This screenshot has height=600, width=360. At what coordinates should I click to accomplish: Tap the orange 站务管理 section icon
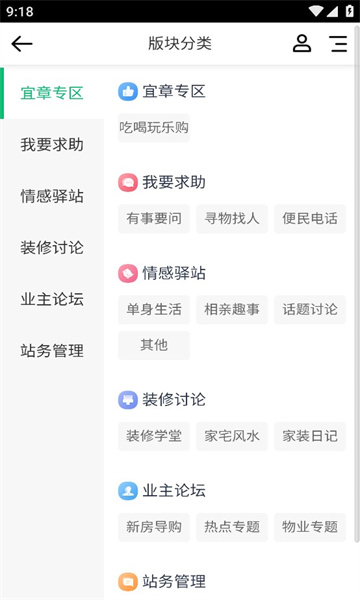[128, 582]
